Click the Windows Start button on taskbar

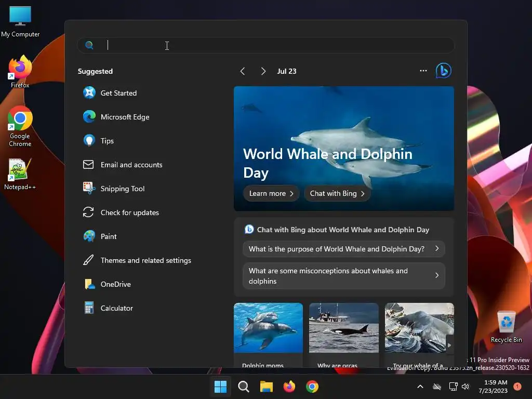220,387
